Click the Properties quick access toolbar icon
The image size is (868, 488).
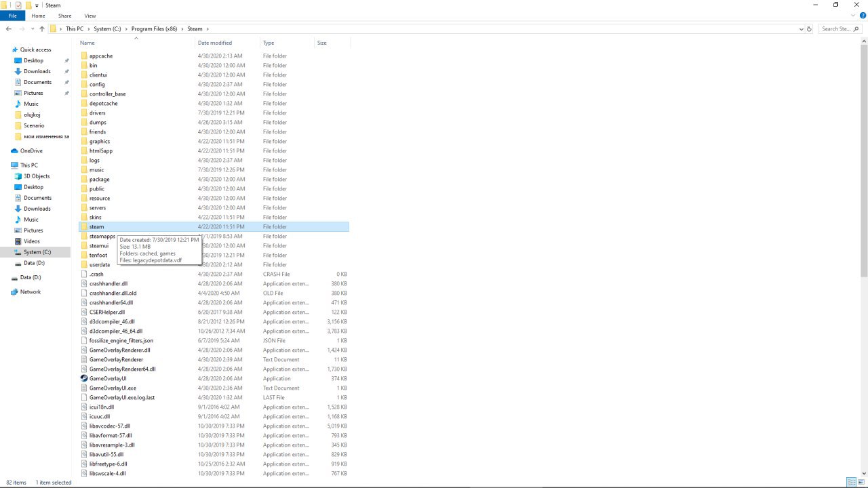pos(18,5)
